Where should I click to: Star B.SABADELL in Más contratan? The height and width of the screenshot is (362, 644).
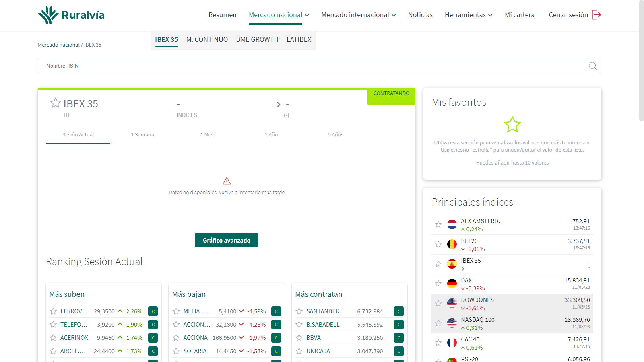click(299, 324)
